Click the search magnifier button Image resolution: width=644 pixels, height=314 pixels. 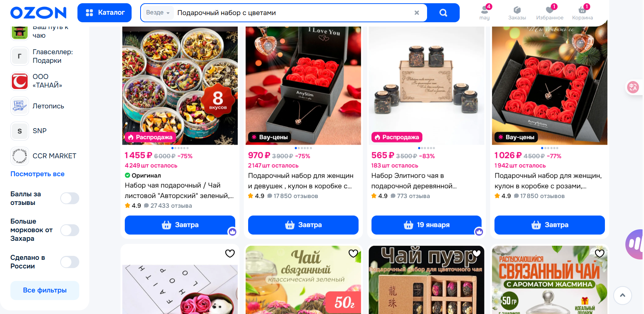point(443,13)
